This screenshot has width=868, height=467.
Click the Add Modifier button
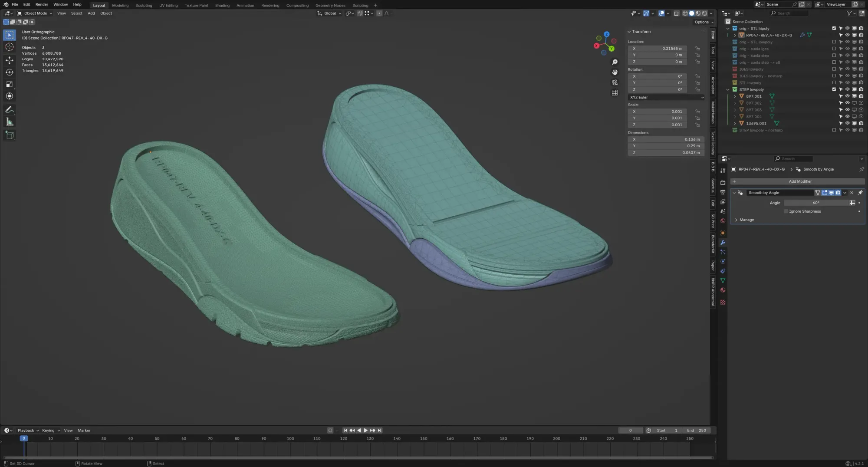pyautogui.click(x=798, y=181)
